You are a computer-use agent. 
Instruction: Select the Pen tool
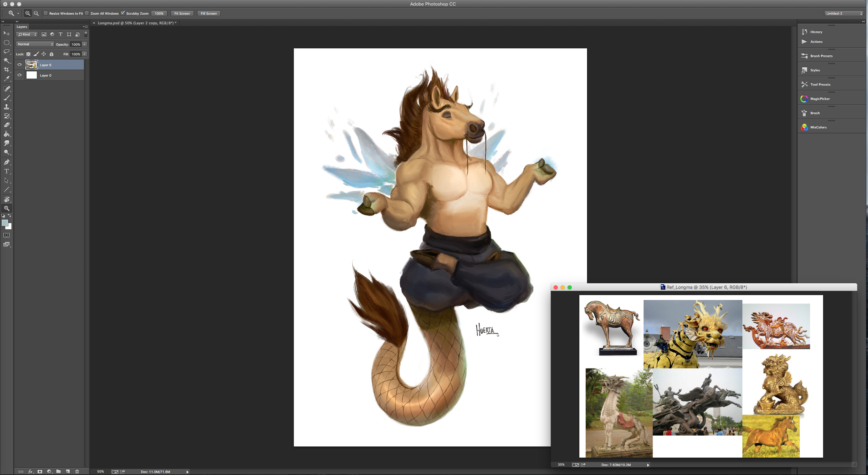click(7, 162)
